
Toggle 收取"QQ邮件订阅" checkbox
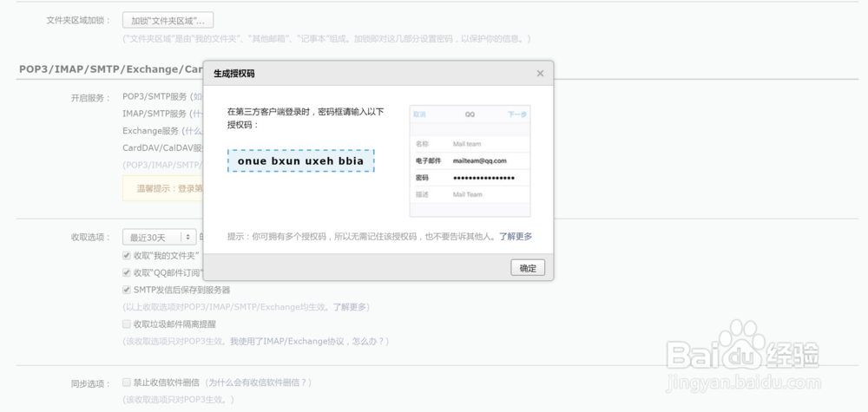pos(127,272)
